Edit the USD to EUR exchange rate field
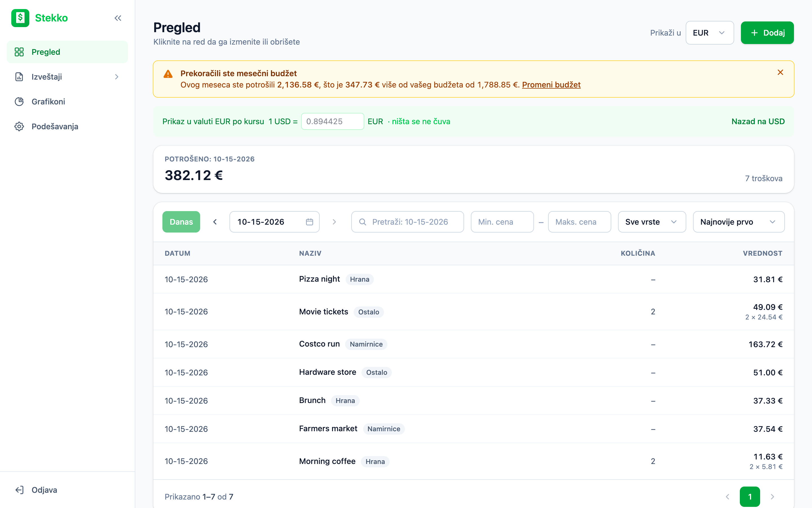Image resolution: width=812 pixels, height=508 pixels. click(x=332, y=121)
